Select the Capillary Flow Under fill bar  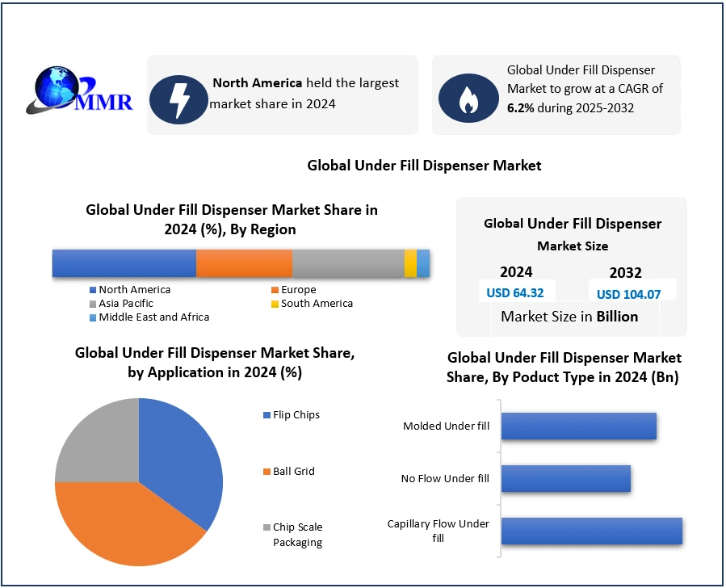coord(591,531)
